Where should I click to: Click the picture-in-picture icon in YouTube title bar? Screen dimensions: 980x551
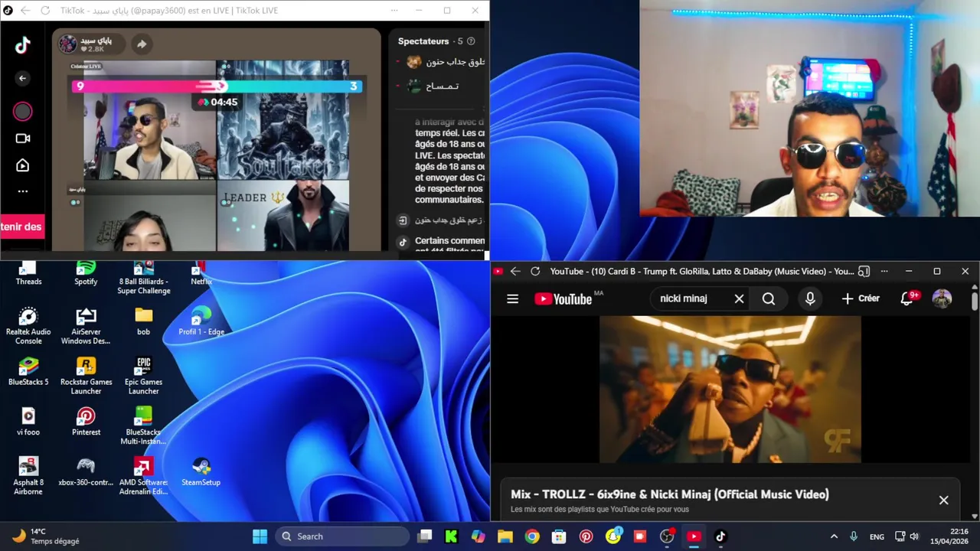(x=864, y=271)
